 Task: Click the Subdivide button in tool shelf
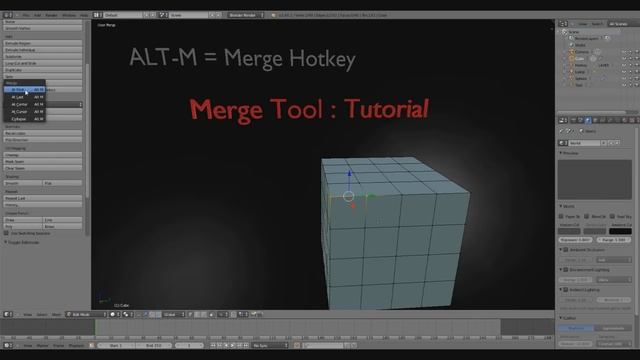tap(43, 56)
